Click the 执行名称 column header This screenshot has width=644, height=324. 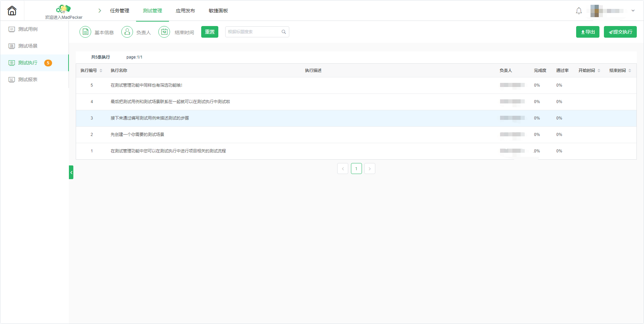click(x=119, y=71)
